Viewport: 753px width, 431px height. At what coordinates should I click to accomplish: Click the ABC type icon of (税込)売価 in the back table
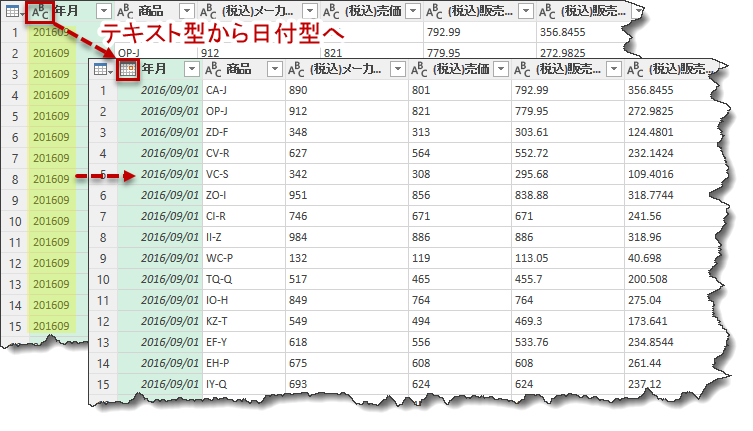click(331, 12)
